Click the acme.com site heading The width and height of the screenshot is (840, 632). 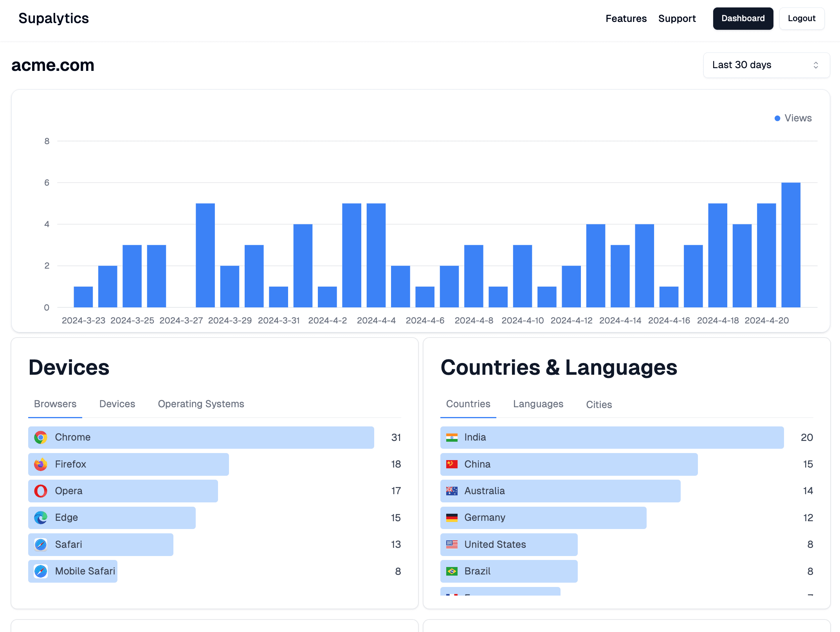[53, 65]
